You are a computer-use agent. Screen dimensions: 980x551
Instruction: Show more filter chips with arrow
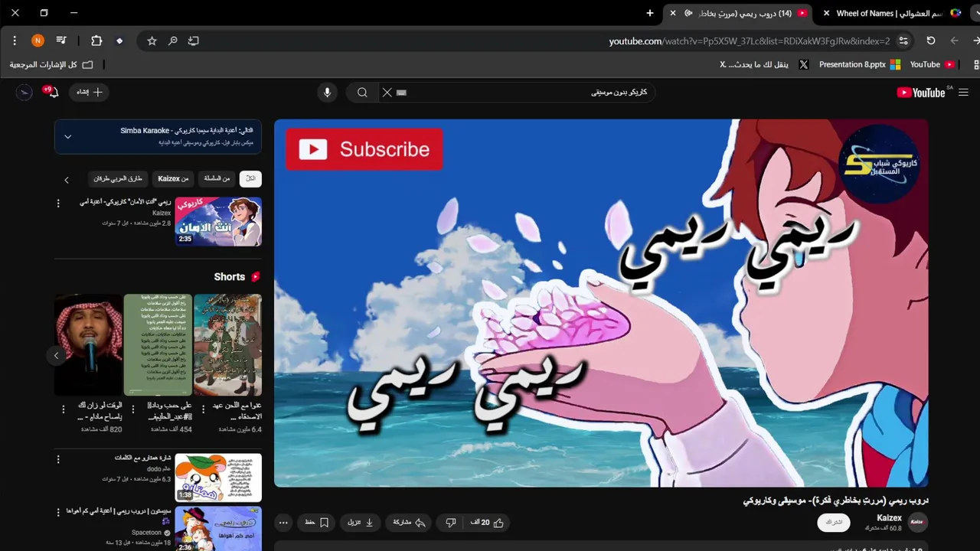pyautogui.click(x=67, y=179)
